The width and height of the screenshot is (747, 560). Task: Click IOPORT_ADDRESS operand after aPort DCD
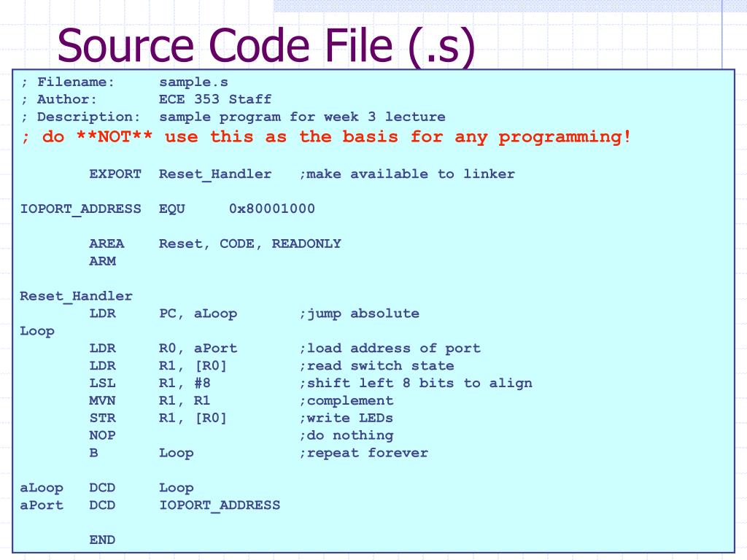point(220,506)
